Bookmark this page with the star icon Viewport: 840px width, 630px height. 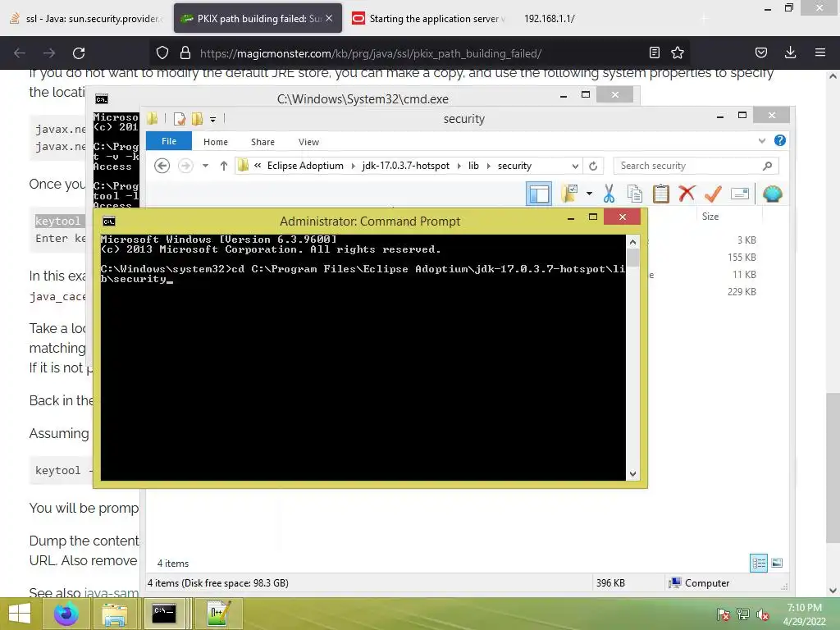[x=677, y=52]
